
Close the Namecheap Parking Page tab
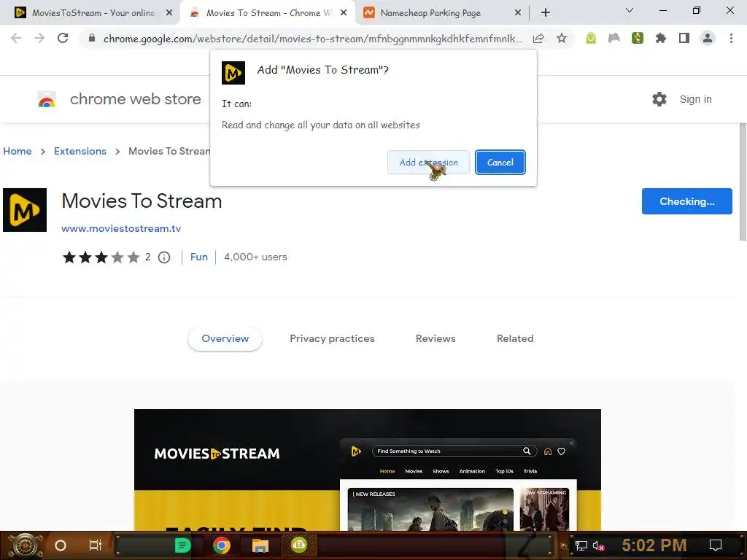click(518, 13)
